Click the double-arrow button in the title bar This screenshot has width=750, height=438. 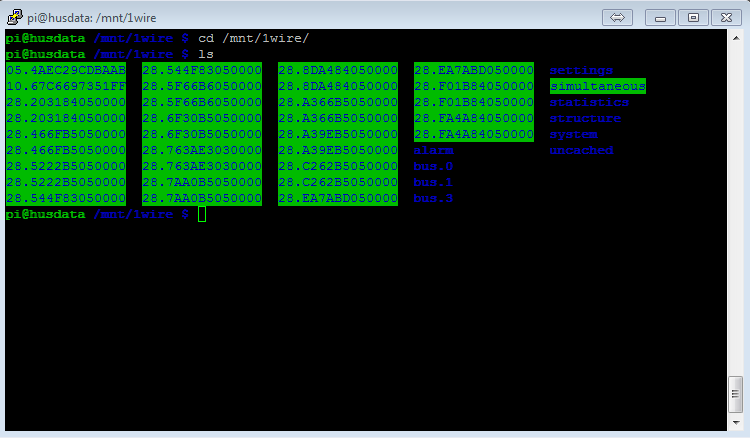pos(617,17)
